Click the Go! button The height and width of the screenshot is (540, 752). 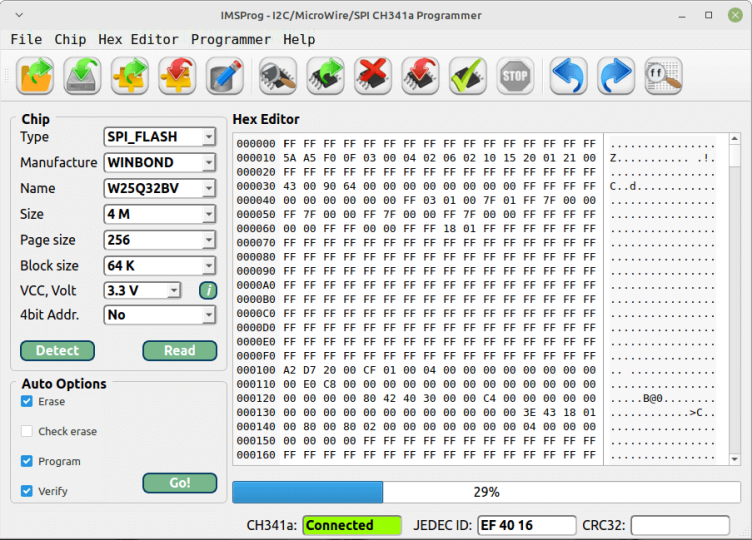(x=180, y=483)
